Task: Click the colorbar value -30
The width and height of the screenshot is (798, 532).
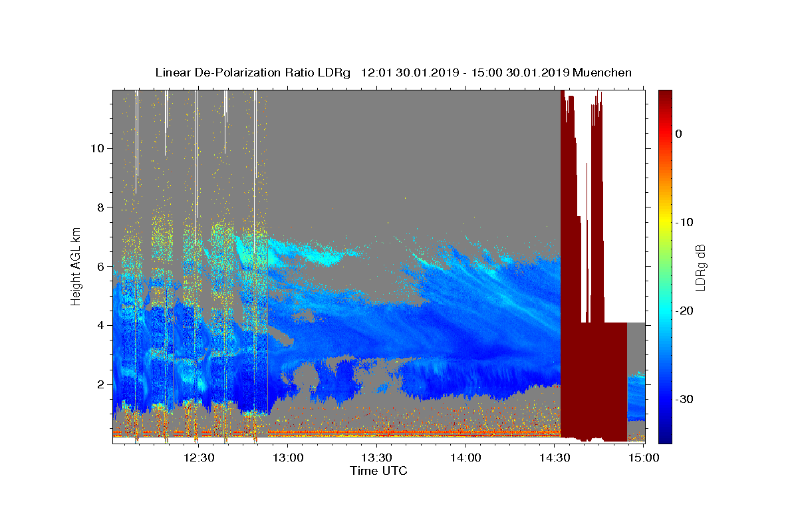Action: [x=684, y=399]
